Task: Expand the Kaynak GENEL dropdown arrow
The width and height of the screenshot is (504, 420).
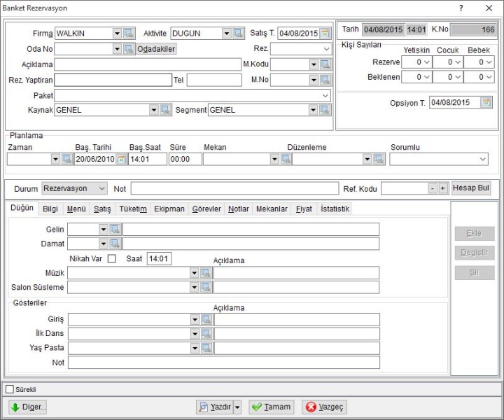Action: point(154,110)
